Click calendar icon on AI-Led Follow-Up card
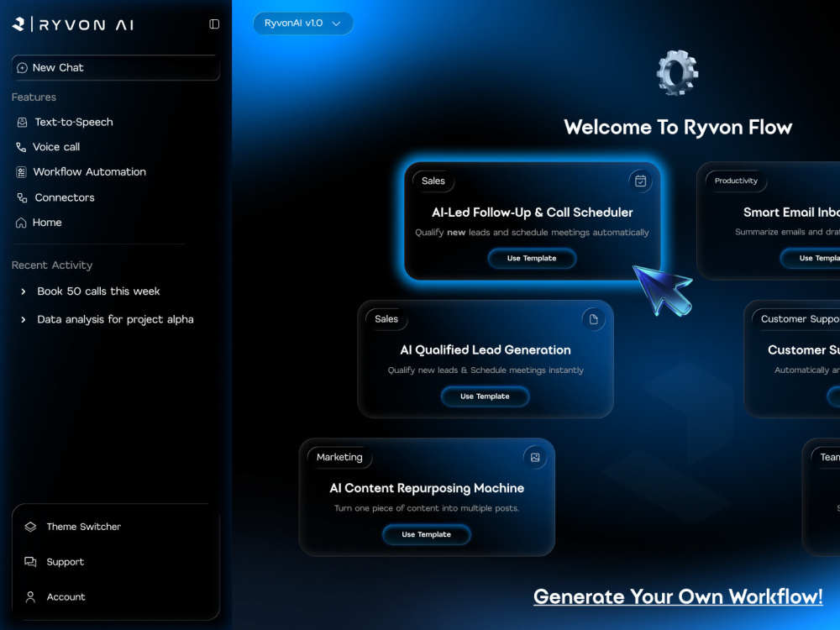 640,181
